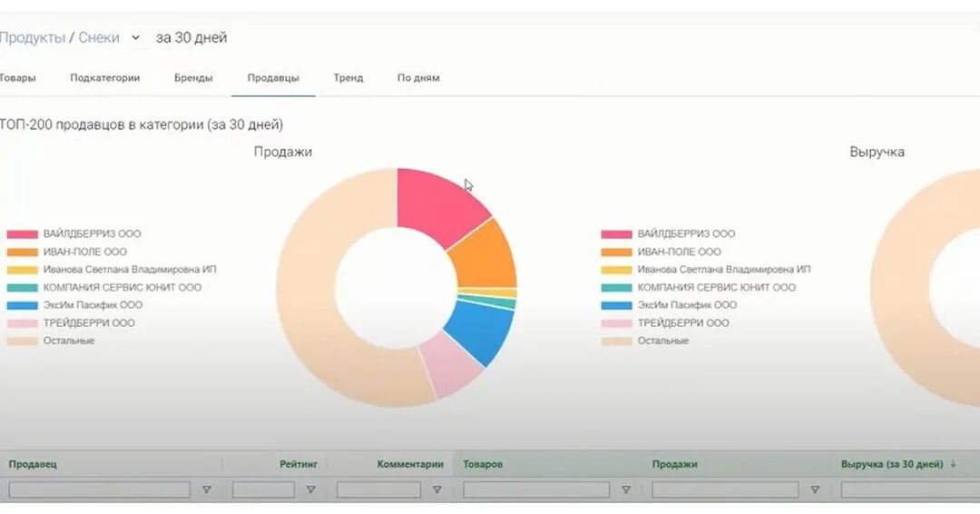Switch to the Товары tab

[x=17, y=78]
